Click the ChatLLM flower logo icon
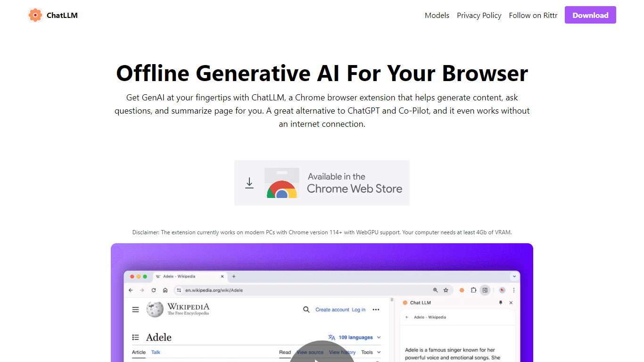Screen dimensions: 644x362 (x=35, y=15)
